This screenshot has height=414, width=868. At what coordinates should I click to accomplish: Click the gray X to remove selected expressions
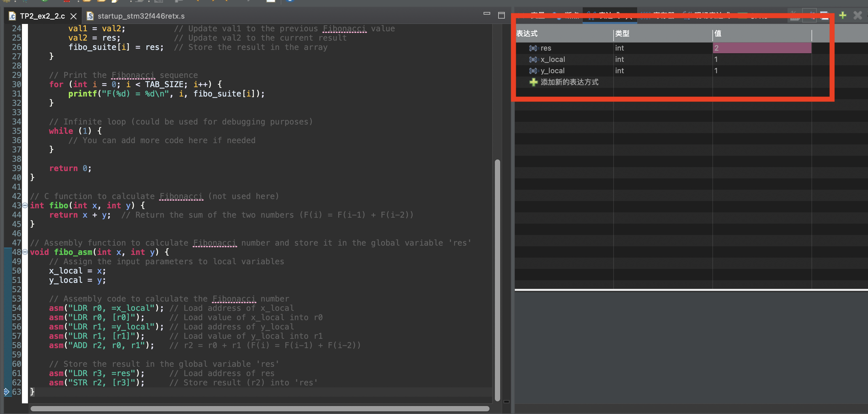pos(858,15)
